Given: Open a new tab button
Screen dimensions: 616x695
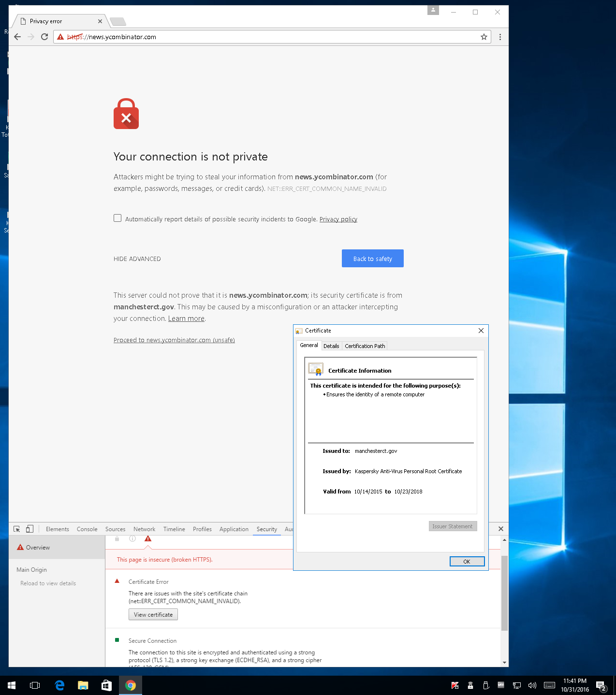Looking at the screenshot, I should pos(118,21).
